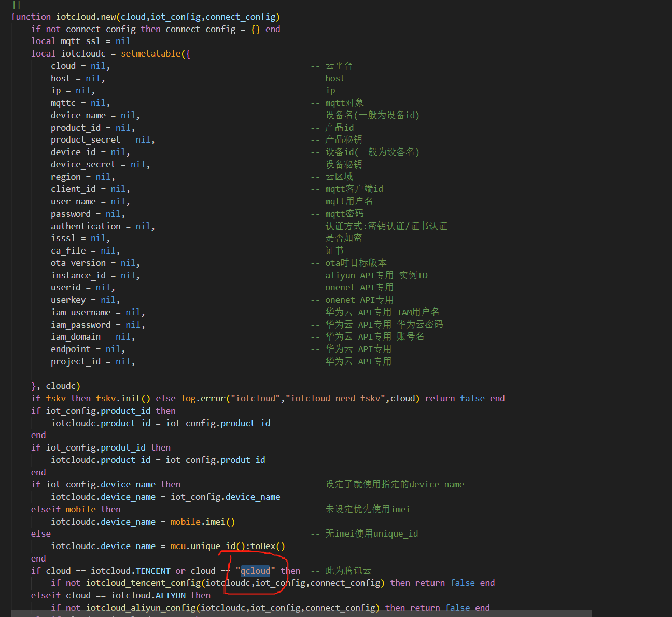
Task: Click the 'cloud = nil,' field line
Action: click(80, 66)
